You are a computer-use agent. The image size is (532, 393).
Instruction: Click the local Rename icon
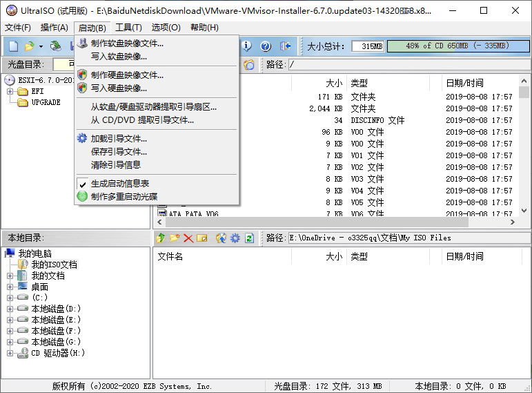[202, 238]
